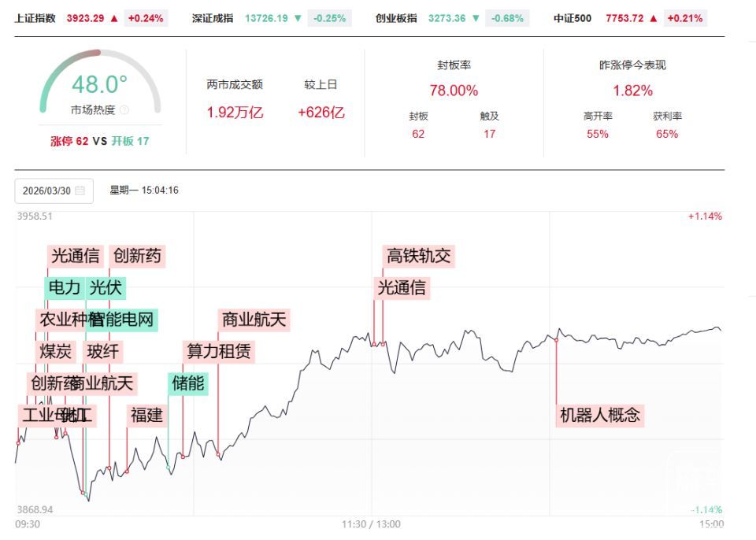Image resolution: width=756 pixels, height=540 pixels.
Task: Click the 封板率 78.00% value
Action: (454, 91)
